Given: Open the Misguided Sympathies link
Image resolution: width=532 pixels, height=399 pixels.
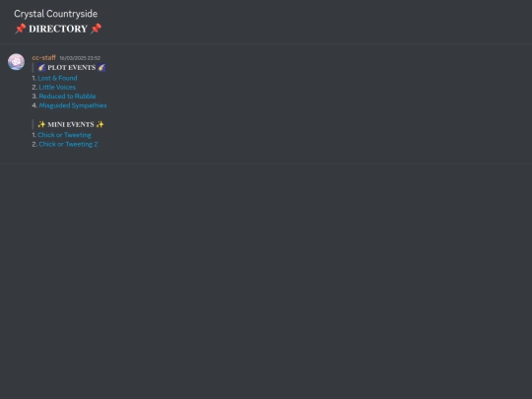Looking at the screenshot, I should 73,105.
